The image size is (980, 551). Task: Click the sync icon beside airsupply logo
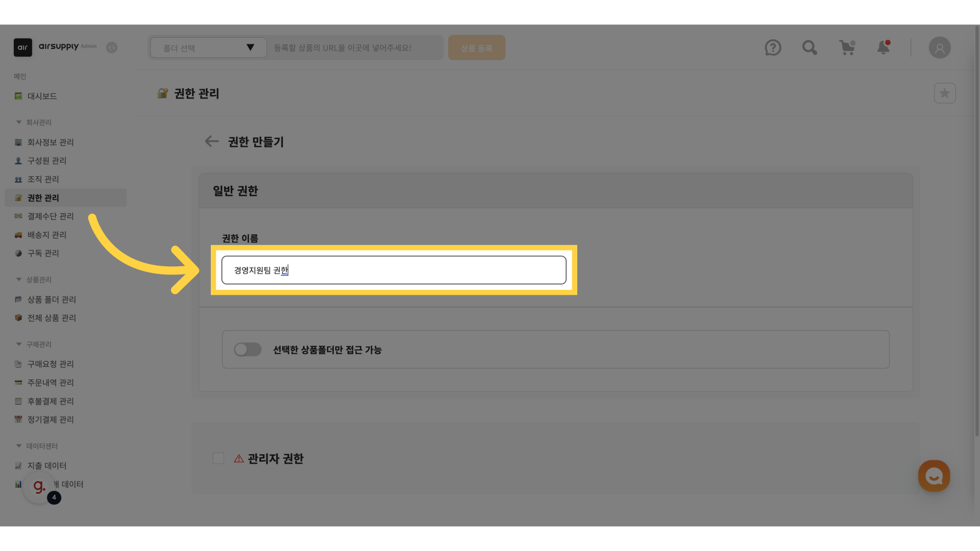click(112, 47)
